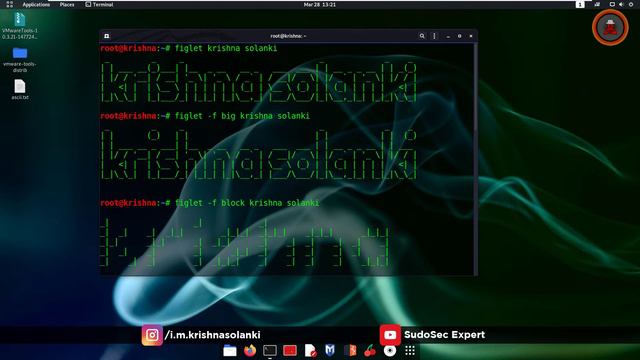This screenshot has height=360, width=640.
Task: Open the Burp Suite dock icon
Action: [350, 351]
